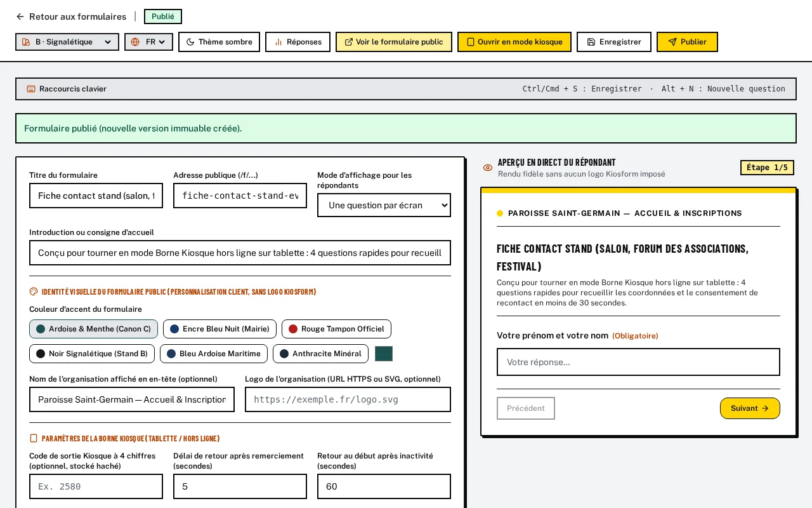This screenshot has width=812, height=508.
Task: Choose Encre Bleu Nuit (Mairie) accent color
Action: (x=219, y=329)
